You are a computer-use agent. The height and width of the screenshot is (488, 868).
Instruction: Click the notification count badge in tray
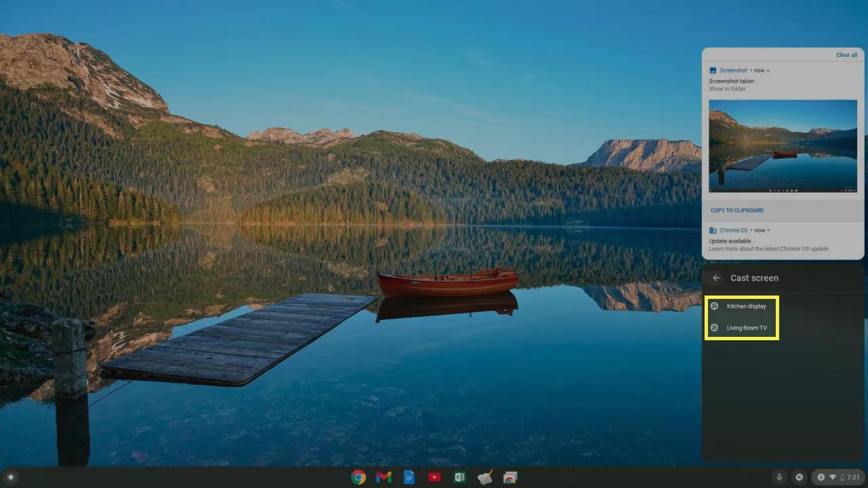coord(821,477)
